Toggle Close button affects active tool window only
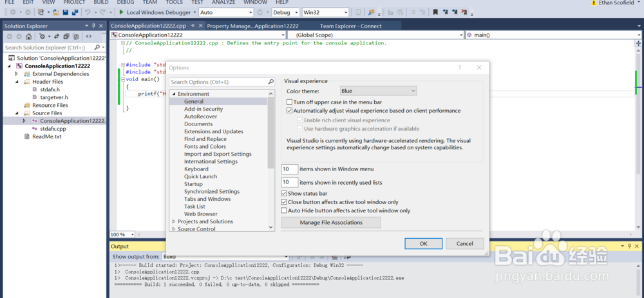This screenshot has height=298, width=644. pyautogui.click(x=284, y=202)
